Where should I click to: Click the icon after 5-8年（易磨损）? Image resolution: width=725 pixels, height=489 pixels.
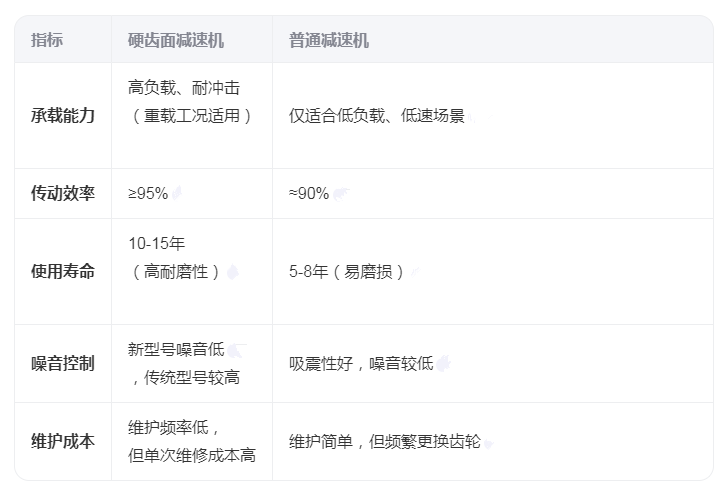[x=414, y=272]
